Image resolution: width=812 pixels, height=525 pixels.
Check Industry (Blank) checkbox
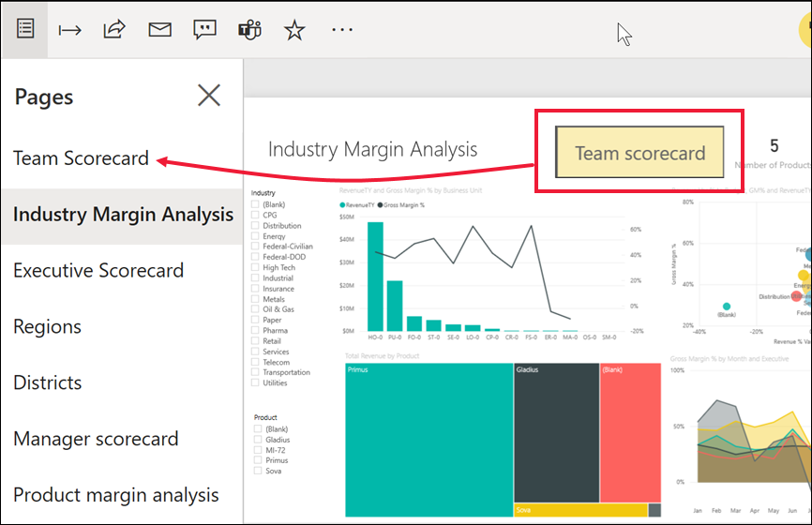point(255,204)
